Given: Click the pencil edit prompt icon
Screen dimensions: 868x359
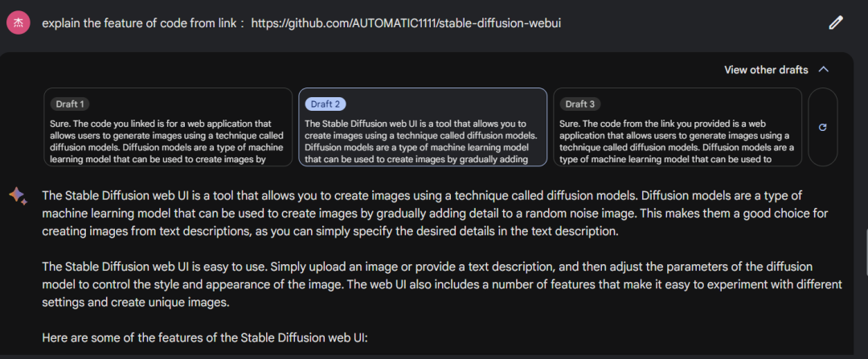Looking at the screenshot, I should coord(835,22).
